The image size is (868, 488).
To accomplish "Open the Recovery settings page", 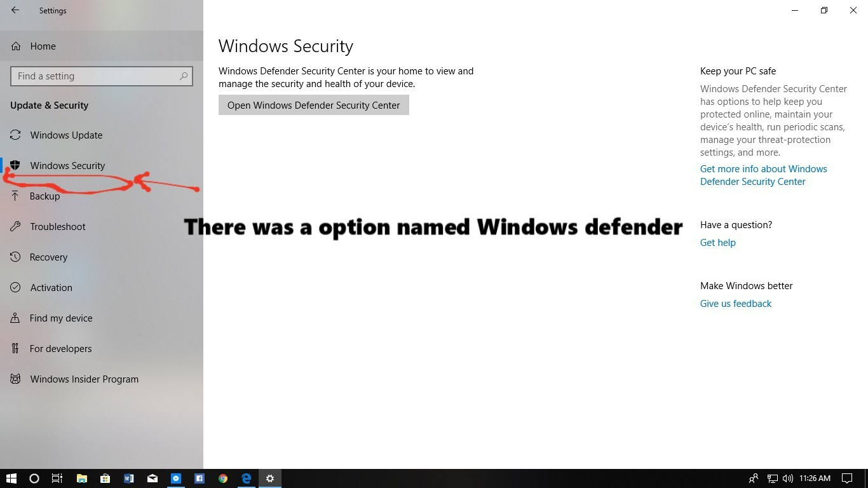I will click(x=102, y=257).
